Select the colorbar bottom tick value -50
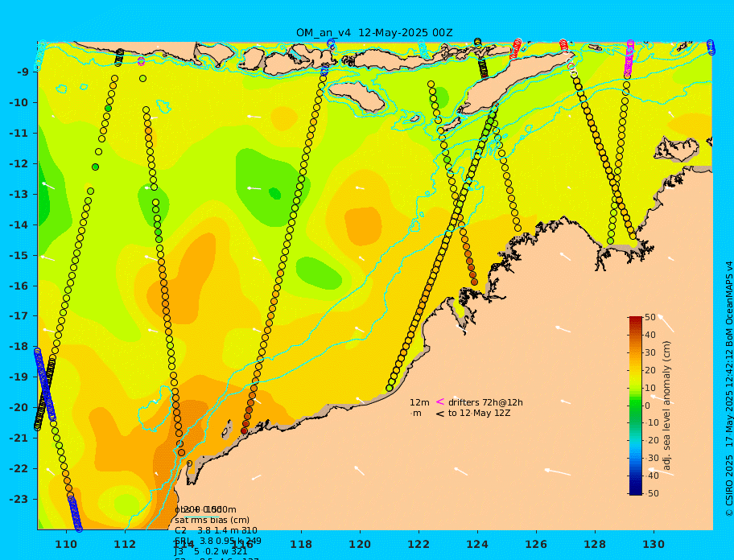Screen dimensions: 734x560 pyautogui.click(x=652, y=493)
